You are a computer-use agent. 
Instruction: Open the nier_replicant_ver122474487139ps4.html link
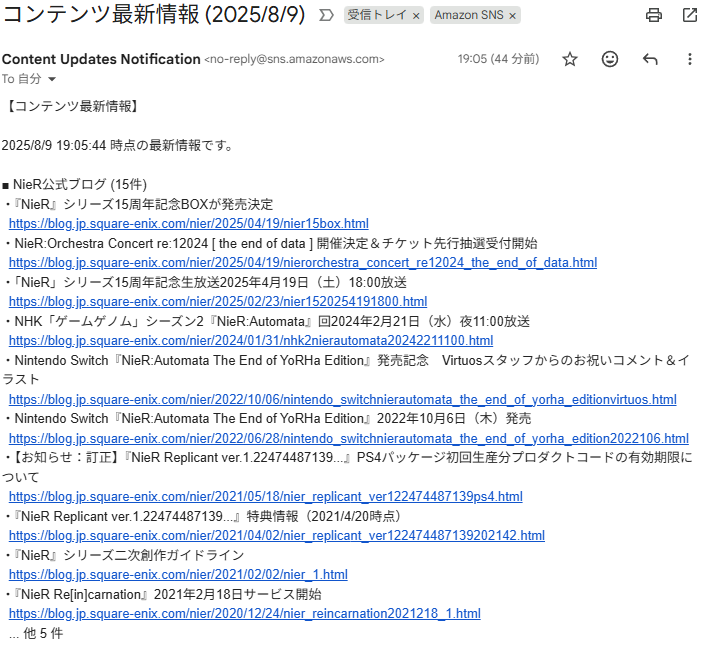pyautogui.click(x=266, y=497)
